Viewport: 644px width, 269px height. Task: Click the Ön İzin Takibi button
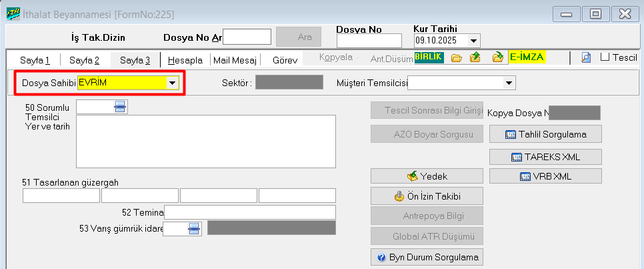pos(427,197)
